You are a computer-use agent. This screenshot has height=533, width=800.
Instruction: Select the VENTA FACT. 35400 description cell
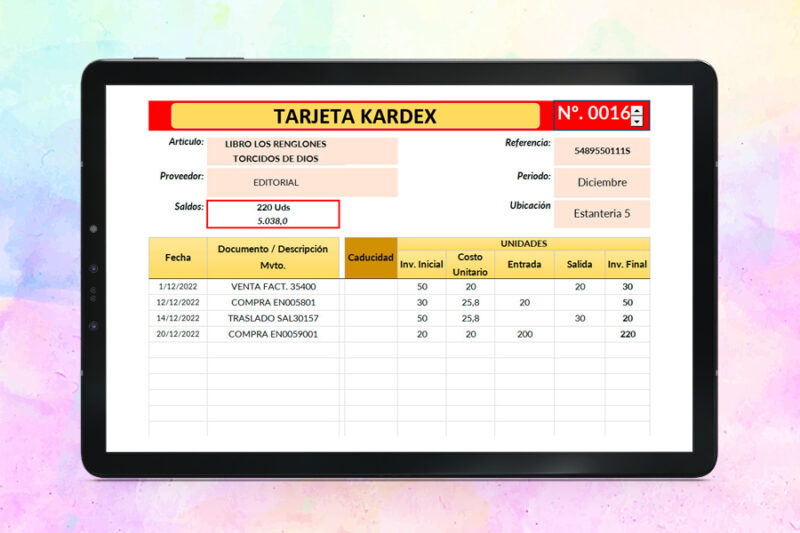coord(273,287)
